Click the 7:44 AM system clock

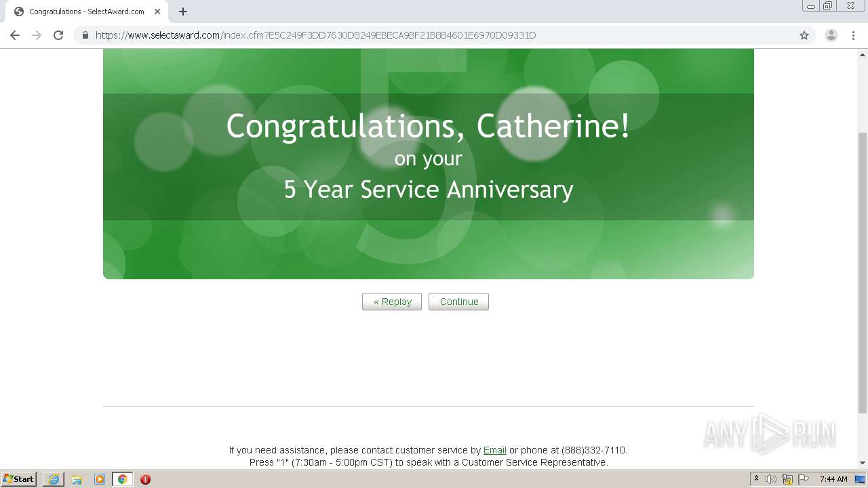coord(833,479)
